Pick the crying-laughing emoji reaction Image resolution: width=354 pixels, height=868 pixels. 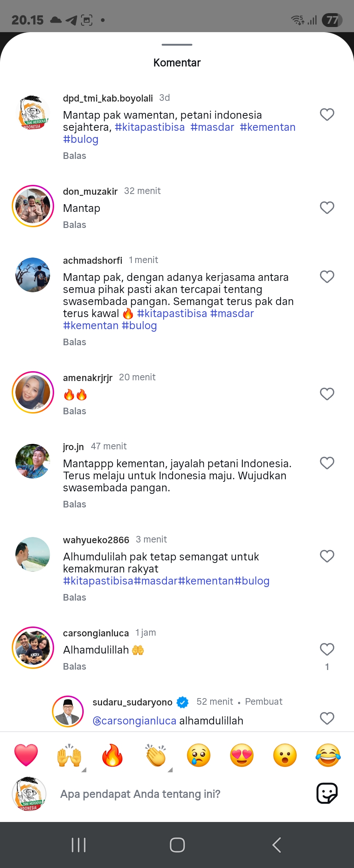tap(328, 755)
